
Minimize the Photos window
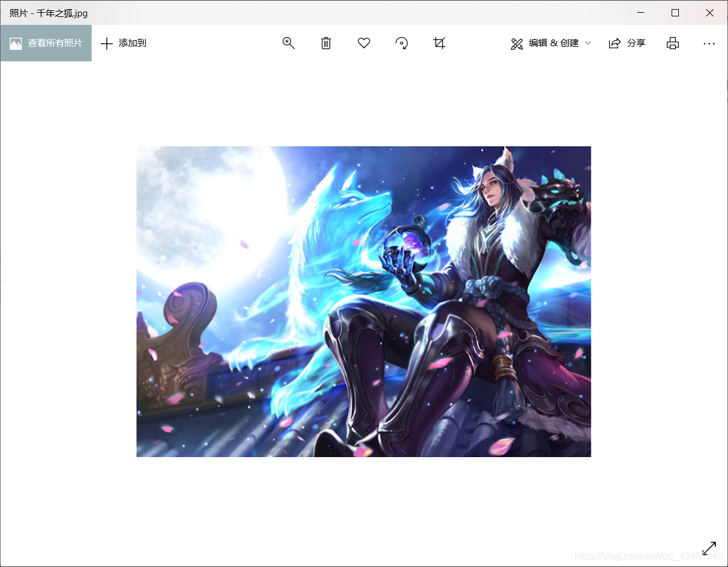(x=641, y=13)
